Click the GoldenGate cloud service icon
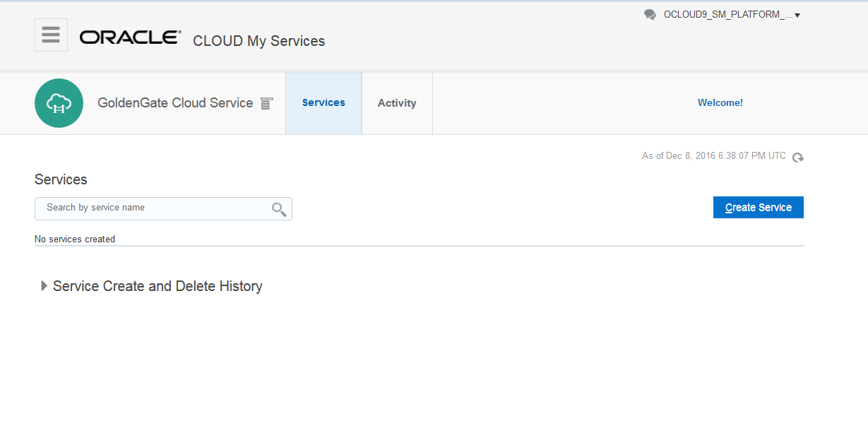This screenshot has width=868, height=421. tap(59, 102)
